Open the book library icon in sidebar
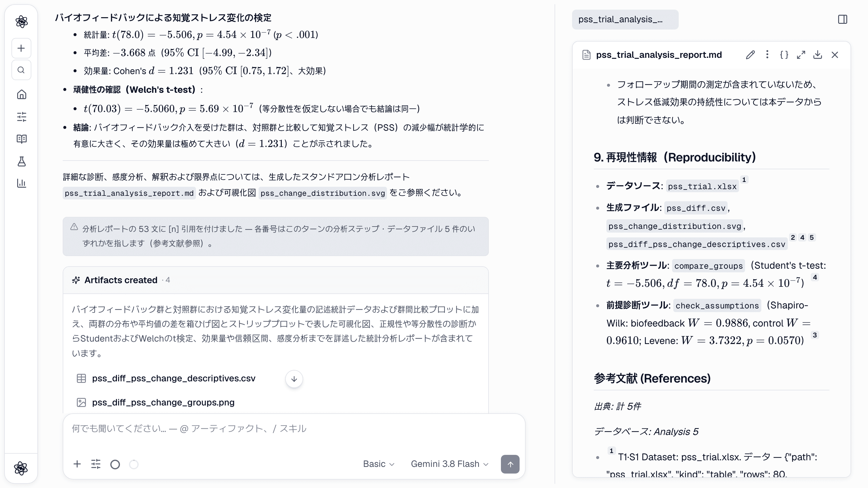The height and width of the screenshot is (488, 868). (x=22, y=139)
